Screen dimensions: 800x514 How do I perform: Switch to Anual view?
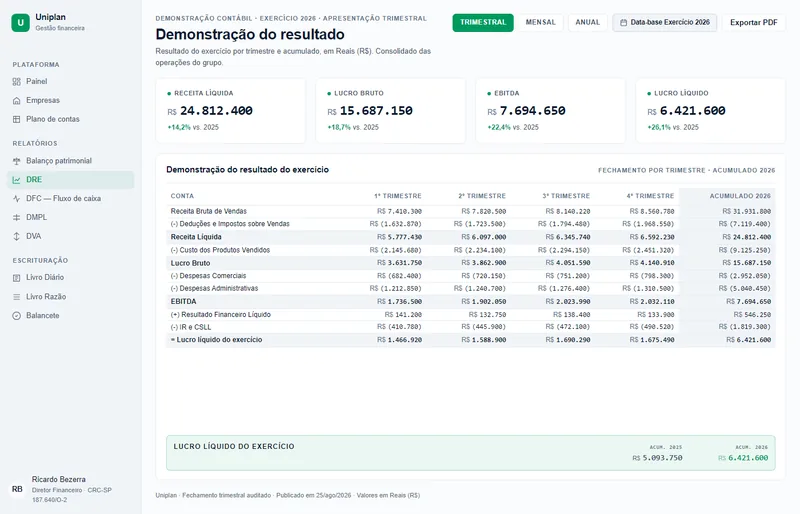(x=588, y=22)
